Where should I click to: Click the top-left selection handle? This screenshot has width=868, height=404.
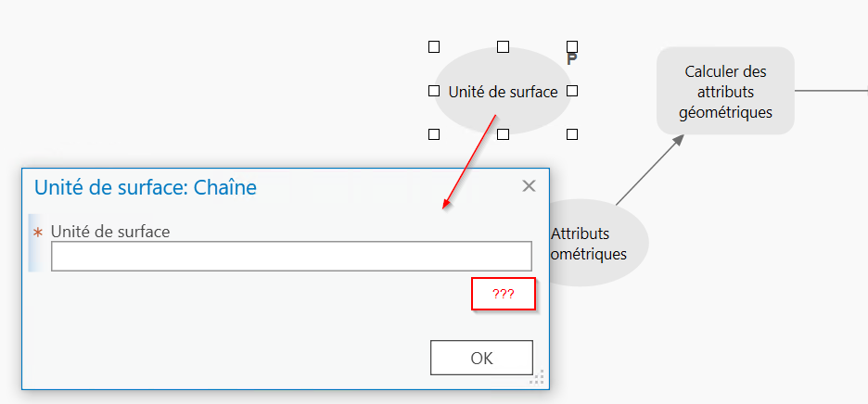point(434,47)
